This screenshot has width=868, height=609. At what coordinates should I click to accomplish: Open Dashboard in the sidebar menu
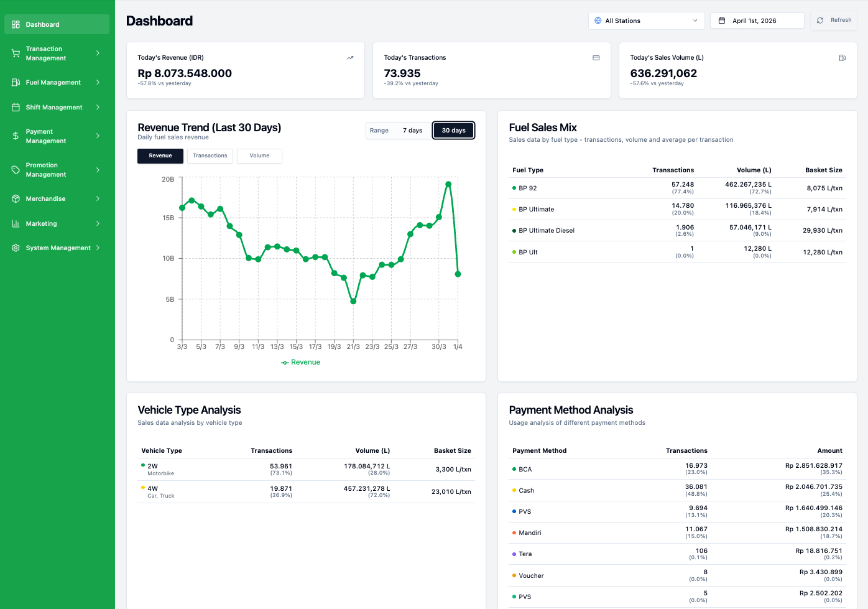[57, 24]
